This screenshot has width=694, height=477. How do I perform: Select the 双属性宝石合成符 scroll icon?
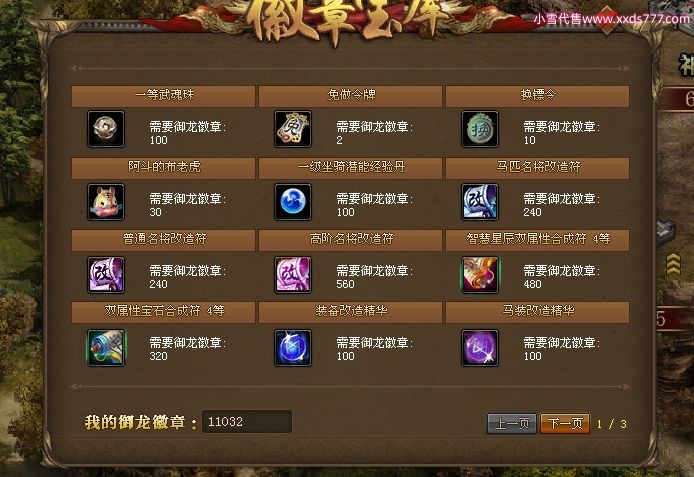106,348
